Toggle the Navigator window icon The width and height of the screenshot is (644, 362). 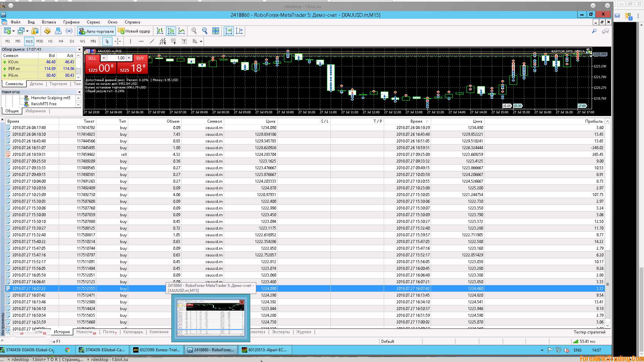point(47,31)
